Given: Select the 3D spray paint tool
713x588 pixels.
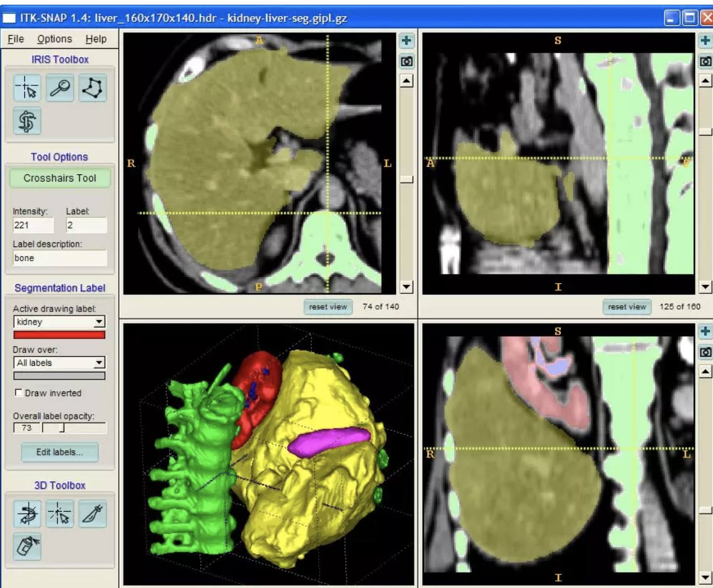Looking at the screenshot, I should click(x=27, y=546).
